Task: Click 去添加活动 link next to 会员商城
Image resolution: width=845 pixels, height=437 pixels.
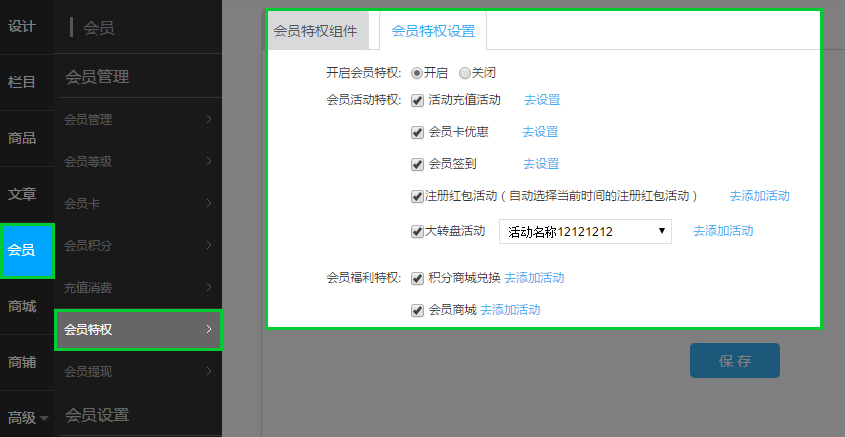Action: tap(510, 311)
